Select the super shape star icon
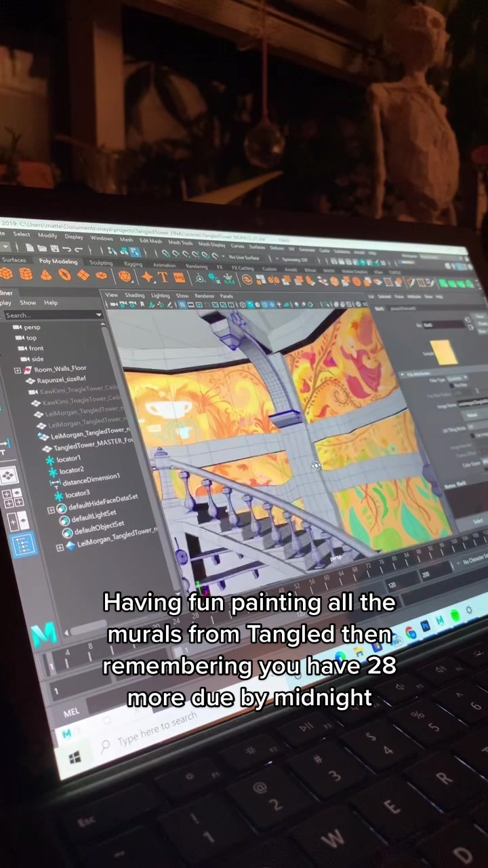The image size is (488, 868). [147, 277]
